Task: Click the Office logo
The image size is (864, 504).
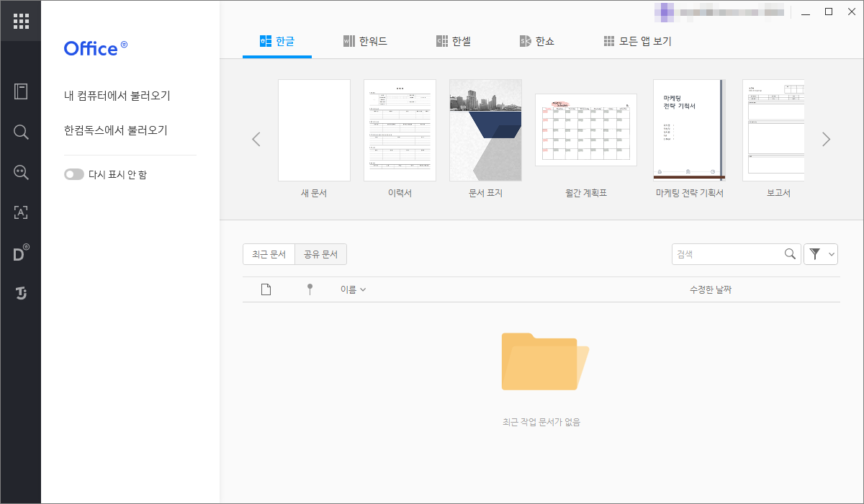Action: pyautogui.click(x=96, y=48)
